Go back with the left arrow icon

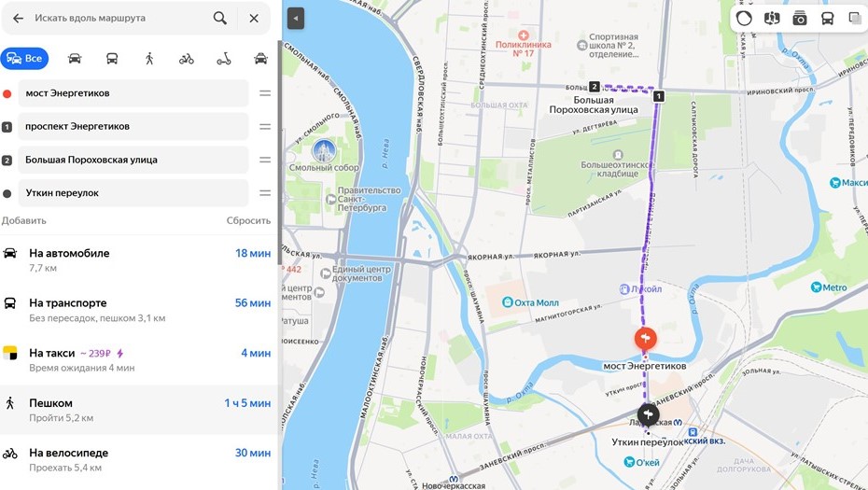click(x=19, y=19)
